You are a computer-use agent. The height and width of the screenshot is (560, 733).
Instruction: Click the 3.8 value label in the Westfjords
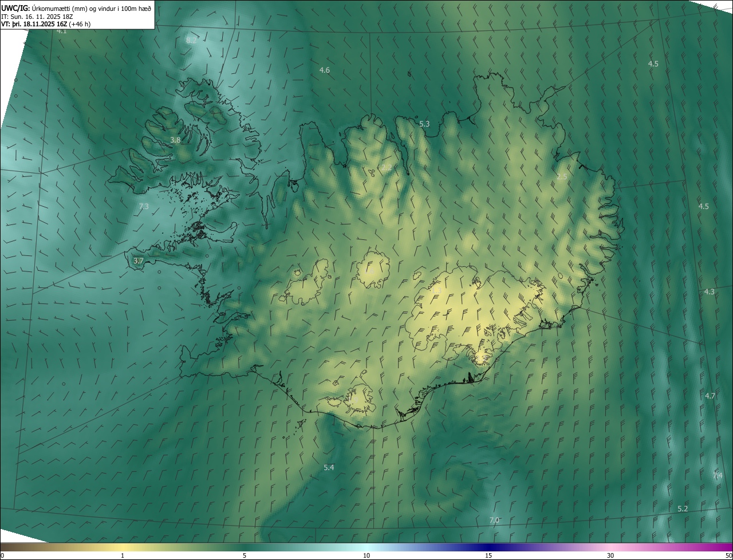point(175,140)
